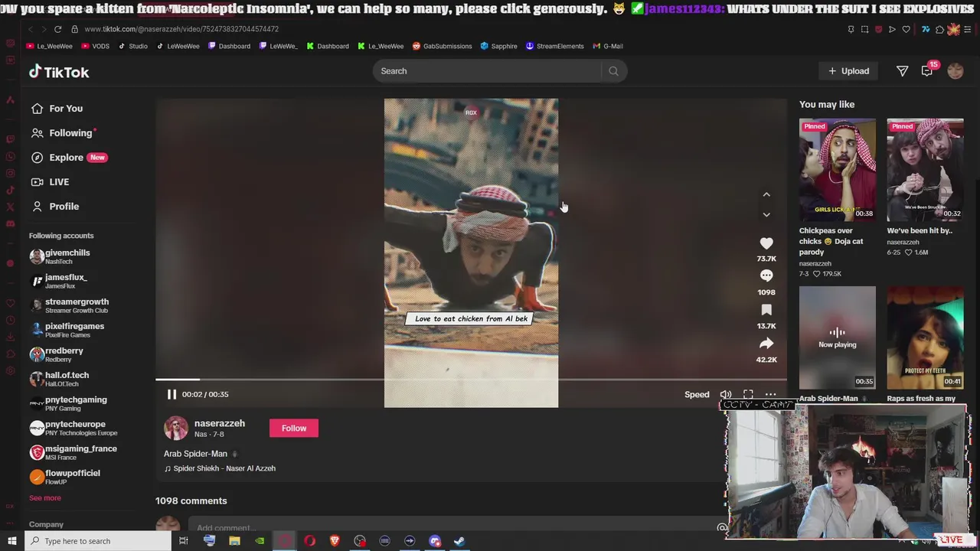Image resolution: width=980 pixels, height=551 pixels.
Task: Focus the Add comment field
Action: point(452,528)
